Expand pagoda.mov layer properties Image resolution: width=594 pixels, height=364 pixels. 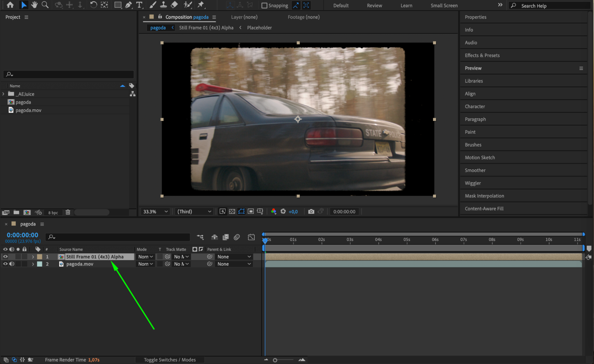coord(33,264)
